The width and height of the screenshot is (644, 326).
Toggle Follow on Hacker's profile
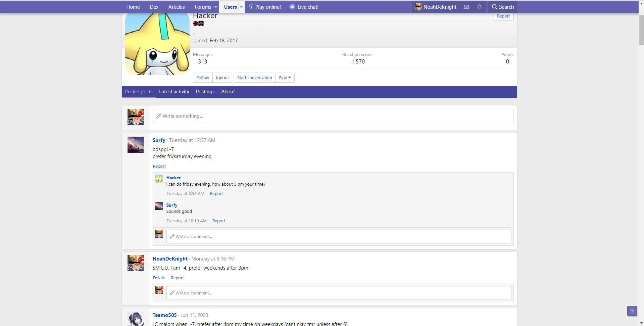202,78
